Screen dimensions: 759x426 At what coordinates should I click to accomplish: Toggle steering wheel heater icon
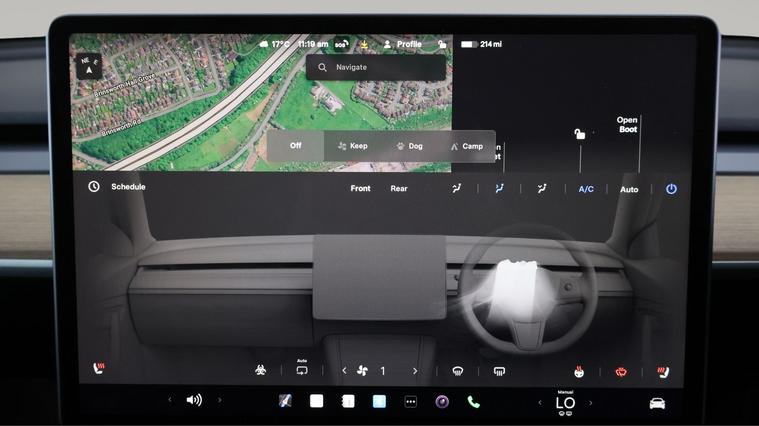pyautogui.click(x=579, y=371)
